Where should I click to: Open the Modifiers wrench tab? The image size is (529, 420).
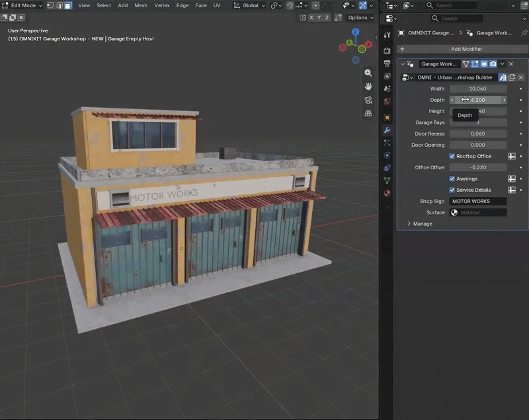tap(387, 130)
